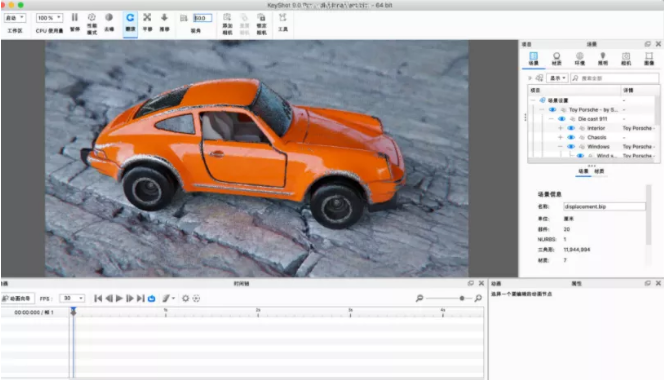The width and height of the screenshot is (664, 380).
Task: Expand the Interior tree node
Action: [x=560, y=128]
